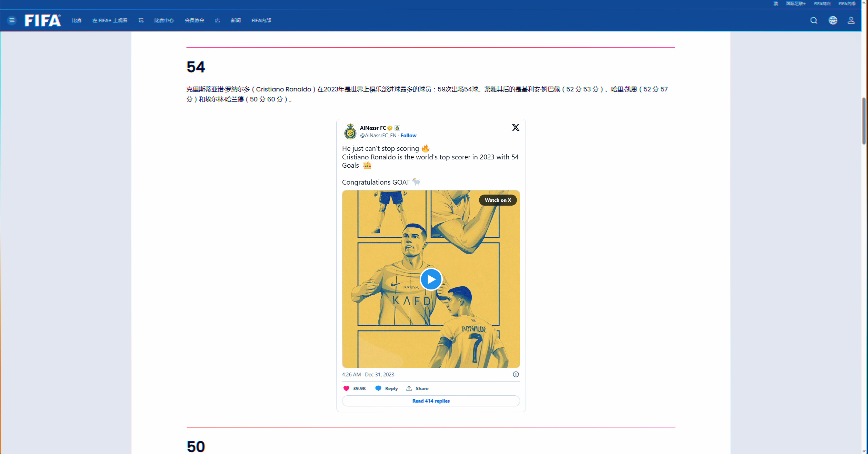Image resolution: width=868 pixels, height=454 pixels.
Task: Open the 比赛中心 navigation menu
Action: tap(164, 20)
